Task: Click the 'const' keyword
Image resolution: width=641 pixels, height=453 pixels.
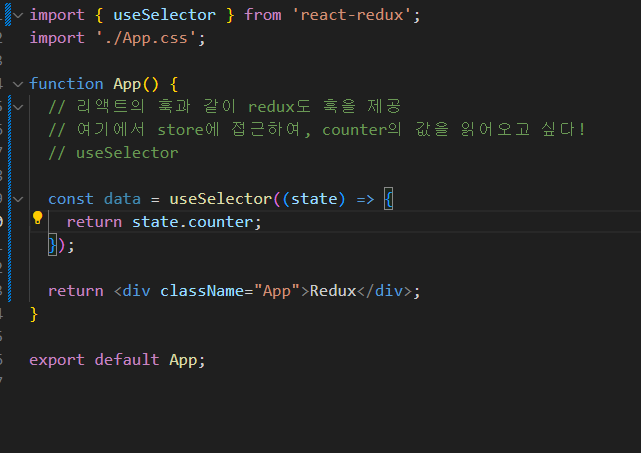Action: pos(71,199)
